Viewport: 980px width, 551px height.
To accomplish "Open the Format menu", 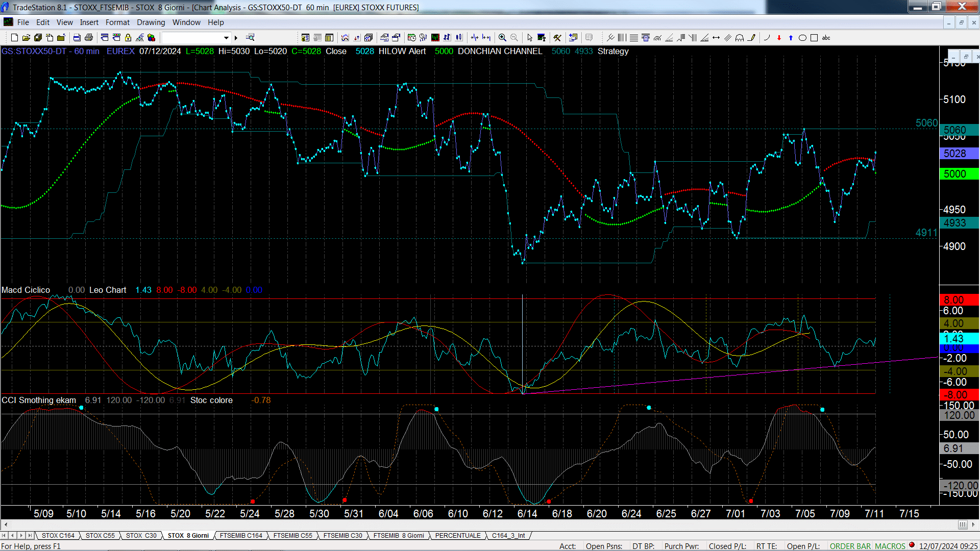I will pos(117,22).
